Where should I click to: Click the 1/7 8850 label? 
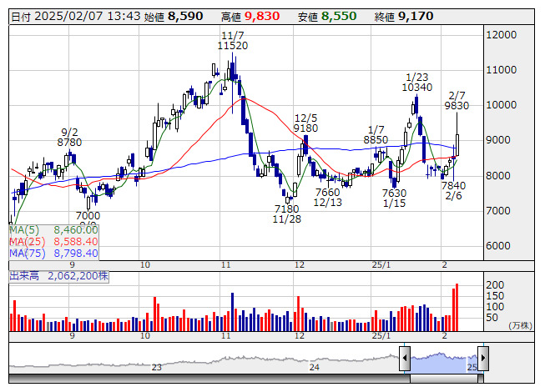point(376,135)
